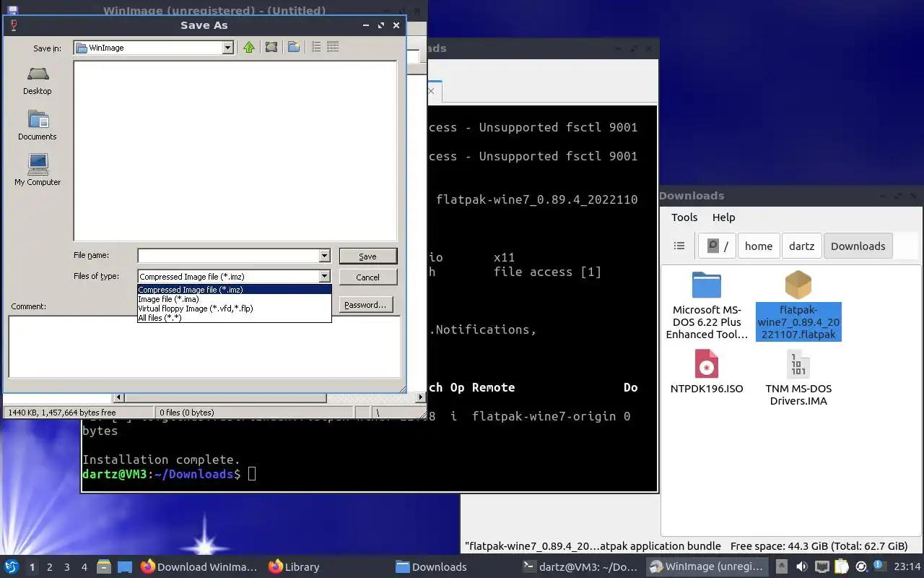Screen dimensions: 924x578
Task: Switch Save As file view to details mode
Action: click(333, 47)
